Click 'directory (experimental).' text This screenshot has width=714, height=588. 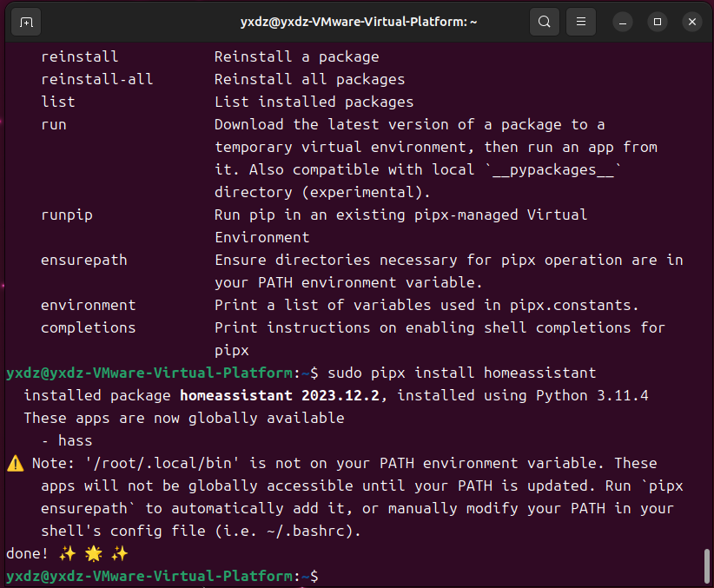click(322, 192)
